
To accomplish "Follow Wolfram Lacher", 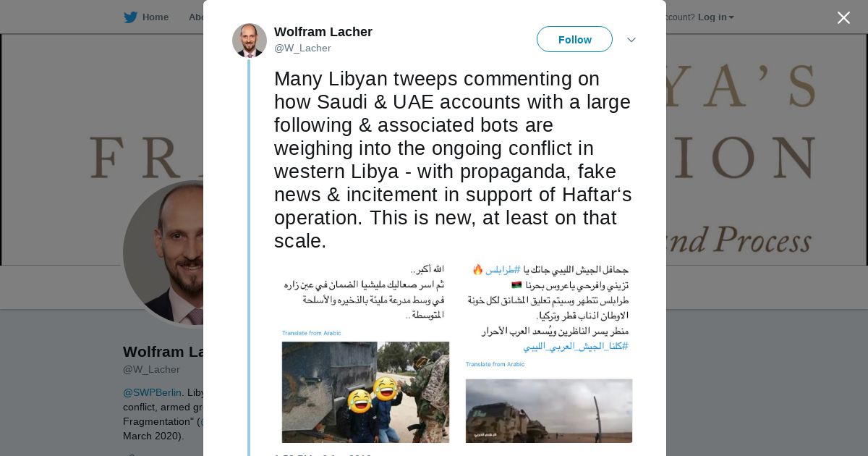I will coord(574,39).
